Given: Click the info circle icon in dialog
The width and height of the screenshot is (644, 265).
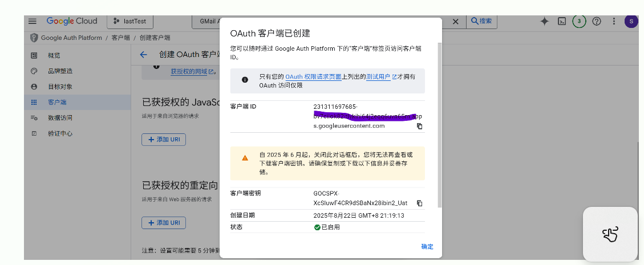Looking at the screenshot, I should 245,80.
